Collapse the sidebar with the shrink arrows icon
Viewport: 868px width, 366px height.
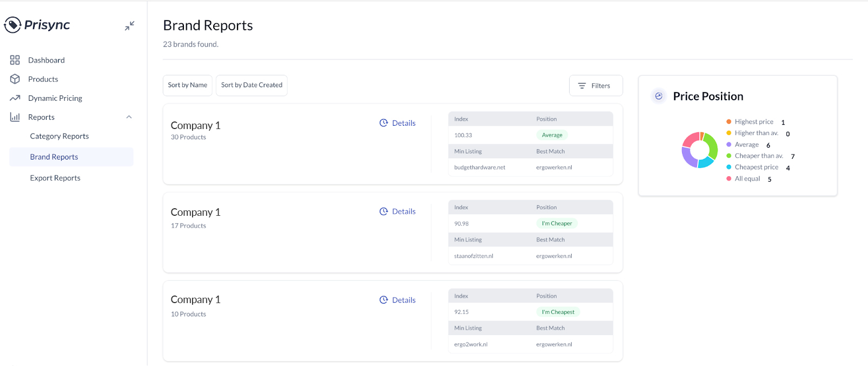tap(130, 25)
